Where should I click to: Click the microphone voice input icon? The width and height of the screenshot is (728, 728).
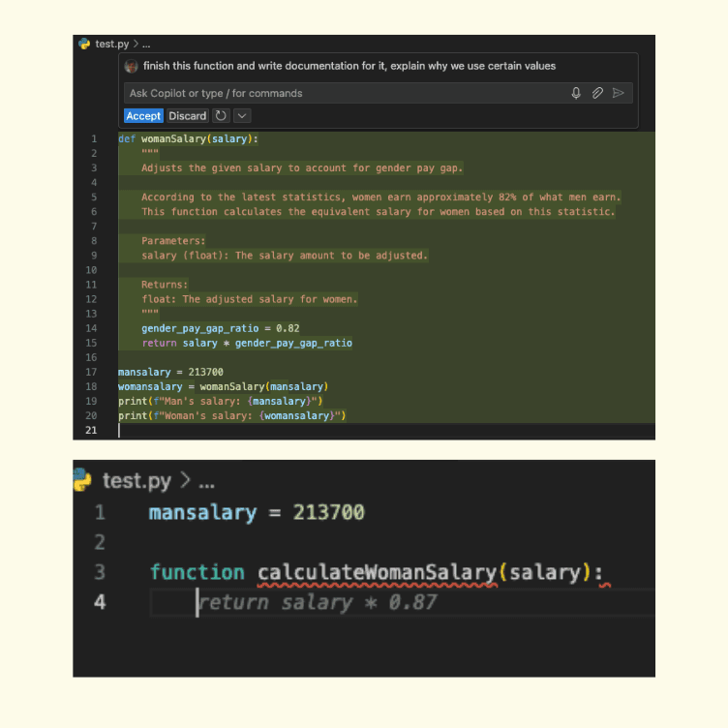576,93
